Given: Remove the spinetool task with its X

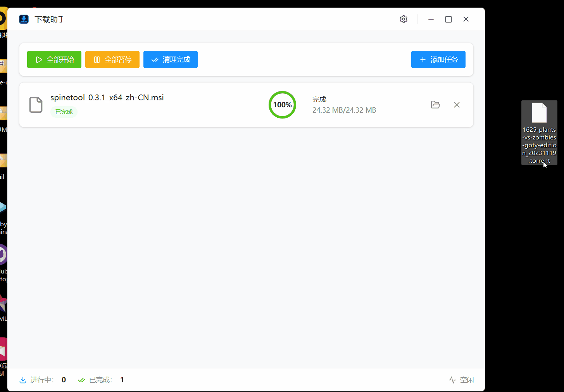Looking at the screenshot, I should click(x=457, y=105).
